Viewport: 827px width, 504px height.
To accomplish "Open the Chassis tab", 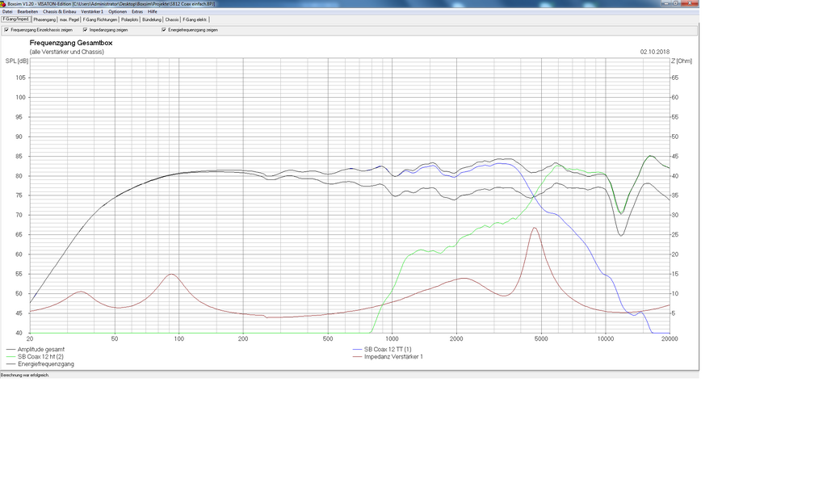I will [x=172, y=20].
